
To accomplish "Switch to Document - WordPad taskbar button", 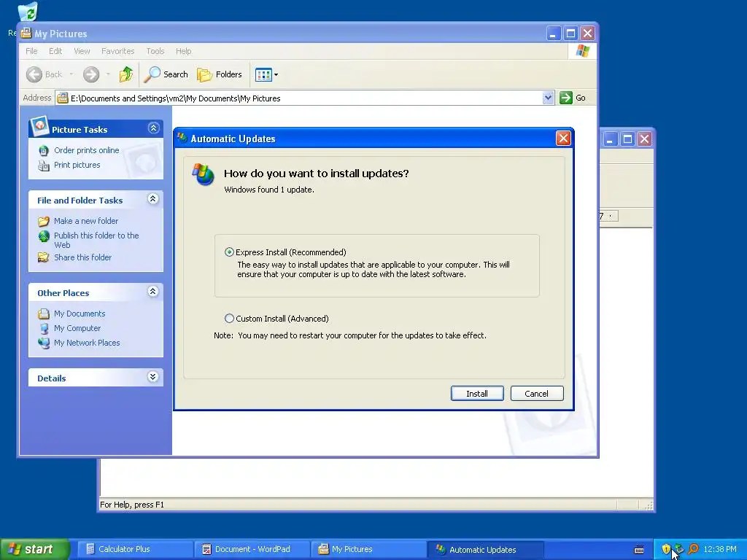I will pyautogui.click(x=252, y=549).
